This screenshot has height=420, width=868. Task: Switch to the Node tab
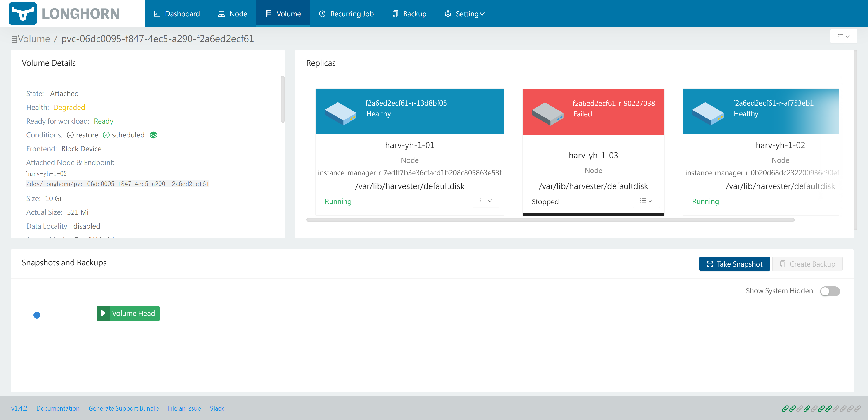click(233, 14)
